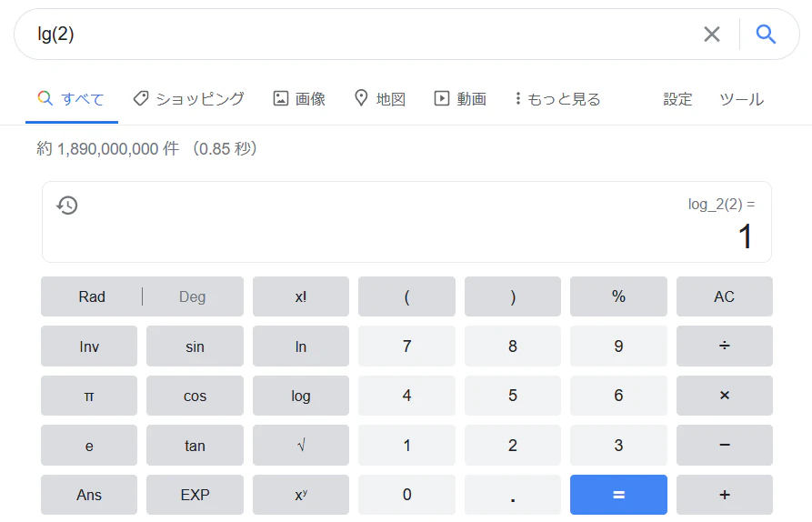The width and height of the screenshot is (812, 522).
Task: Open the 動画 tab
Action: pyautogui.click(x=460, y=99)
